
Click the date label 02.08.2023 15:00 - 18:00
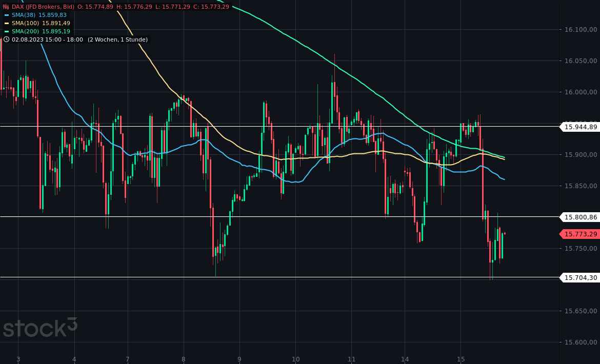pos(46,39)
